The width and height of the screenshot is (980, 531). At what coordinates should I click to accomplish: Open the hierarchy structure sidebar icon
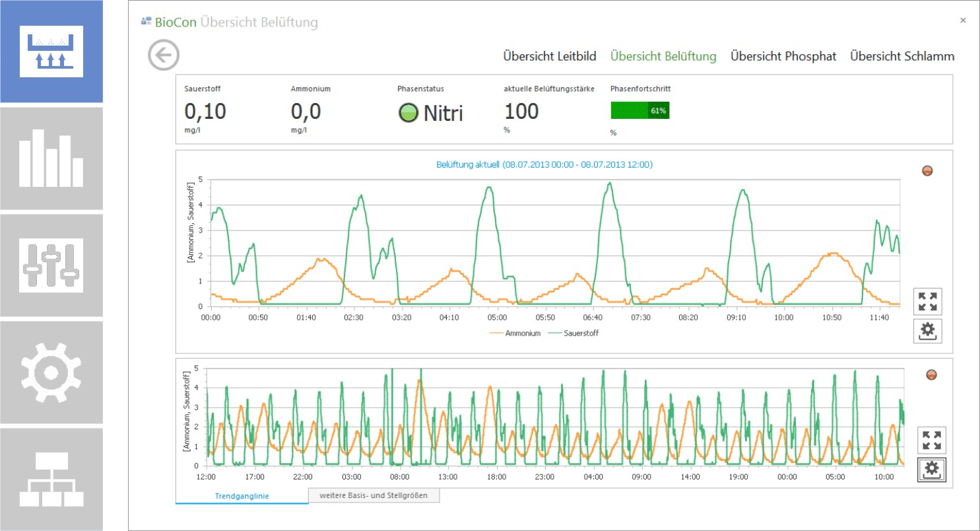coord(51,479)
